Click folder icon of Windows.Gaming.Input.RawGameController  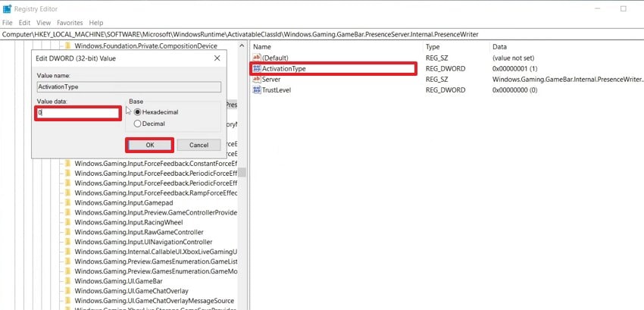pos(67,232)
